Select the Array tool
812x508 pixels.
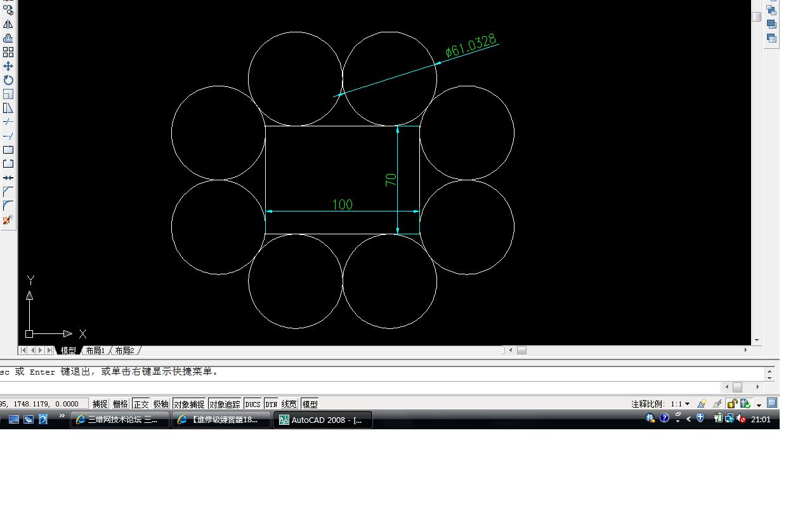pyautogui.click(x=8, y=52)
